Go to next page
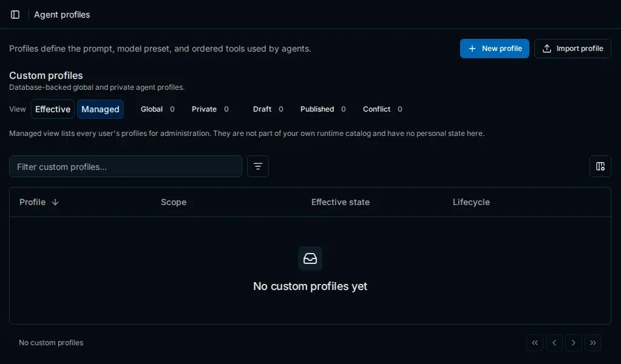The height and width of the screenshot is (364, 621). pos(574,343)
